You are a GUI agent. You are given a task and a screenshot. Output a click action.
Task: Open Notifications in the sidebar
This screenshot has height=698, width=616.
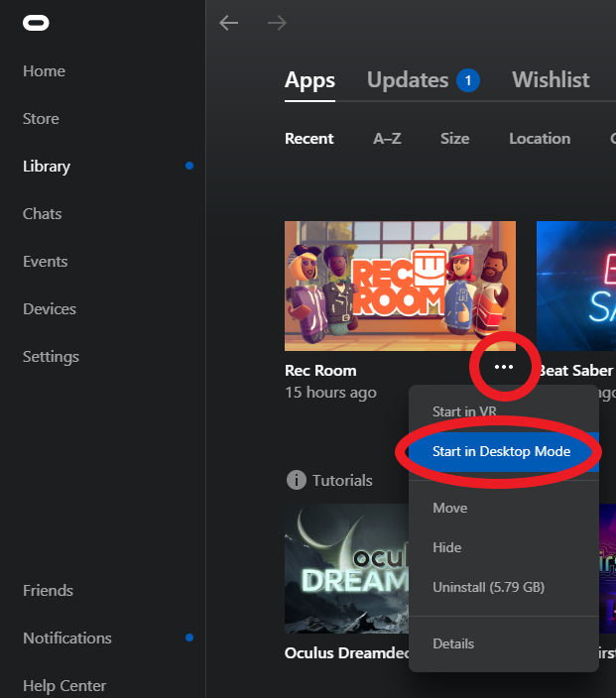click(x=67, y=639)
